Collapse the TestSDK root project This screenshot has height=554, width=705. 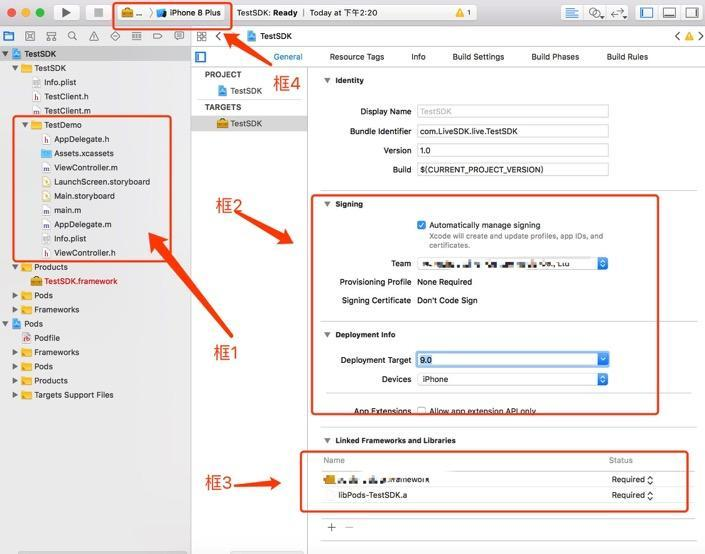pyautogui.click(x=5, y=54)
